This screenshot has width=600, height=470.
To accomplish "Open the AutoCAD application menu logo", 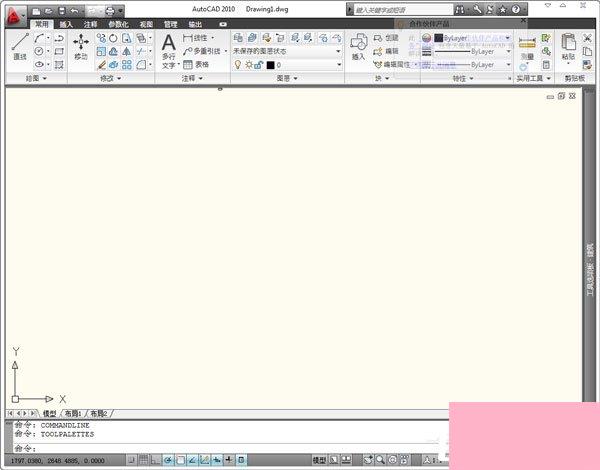I will tap(15, 17).
